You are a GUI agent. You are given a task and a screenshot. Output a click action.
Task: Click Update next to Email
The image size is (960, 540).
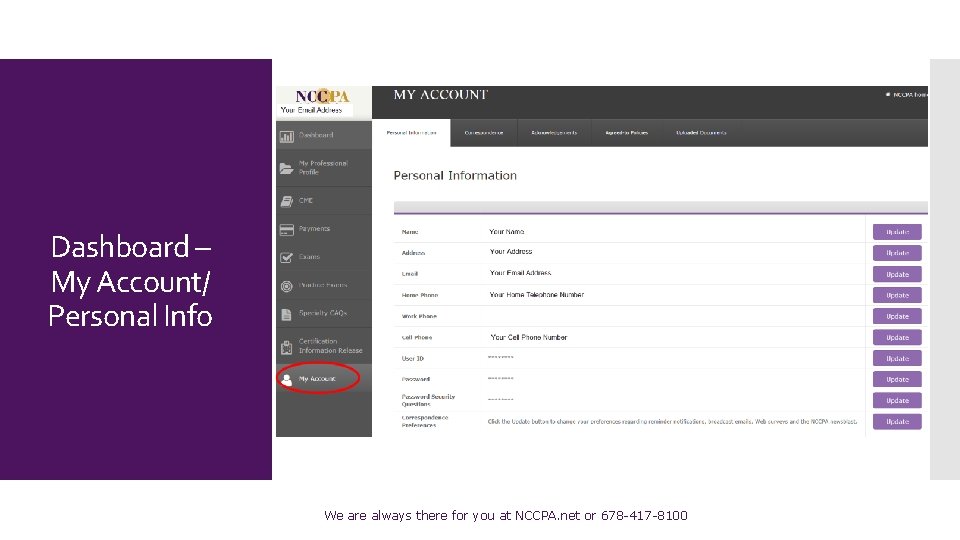(x=897, y=274)
